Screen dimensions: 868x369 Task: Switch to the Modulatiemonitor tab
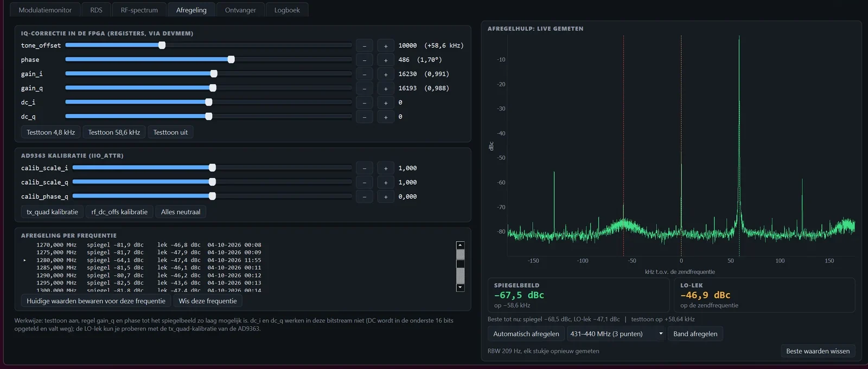(45, 10)
